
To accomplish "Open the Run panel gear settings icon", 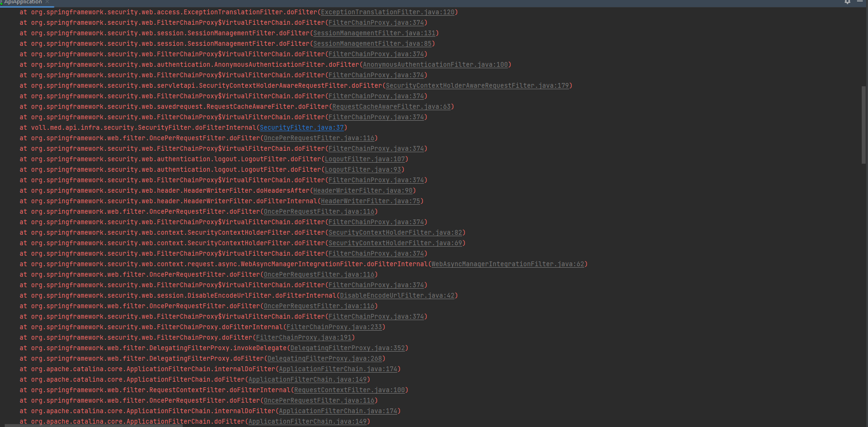I will (x=847, y=2).
